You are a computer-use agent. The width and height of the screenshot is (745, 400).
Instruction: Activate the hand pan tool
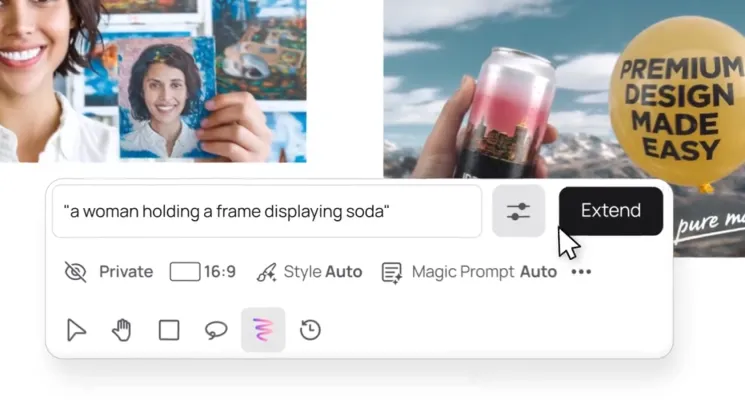(122, 330)
